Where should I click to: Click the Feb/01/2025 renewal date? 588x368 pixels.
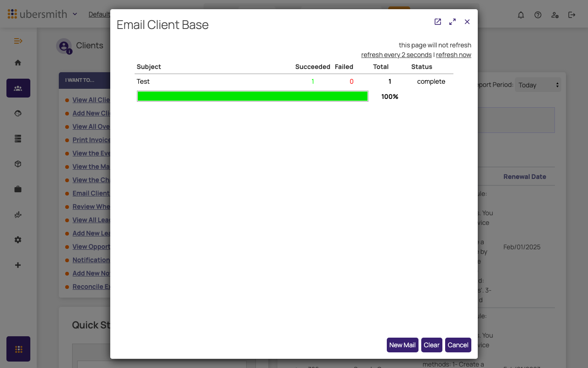coord(522,247)
